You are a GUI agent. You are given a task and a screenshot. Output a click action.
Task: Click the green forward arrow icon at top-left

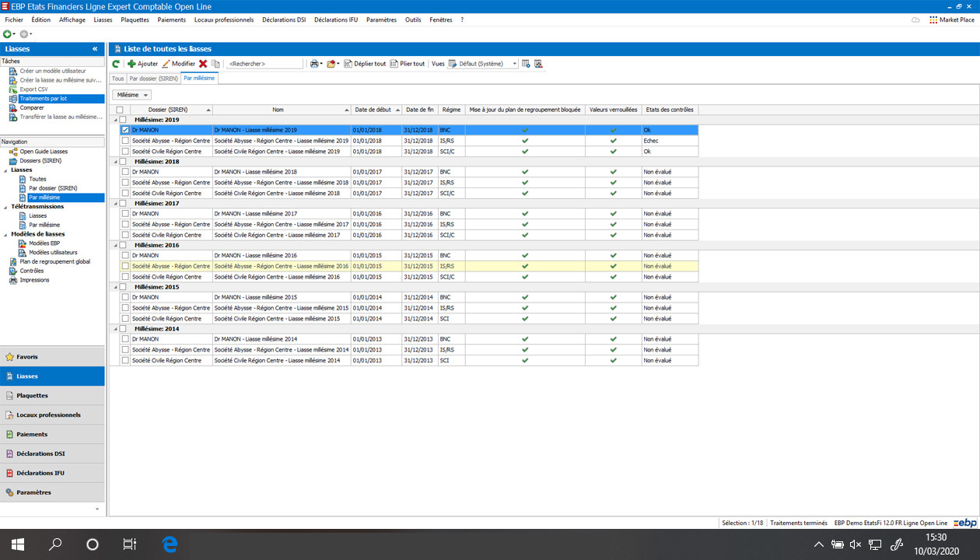(7, 34)
